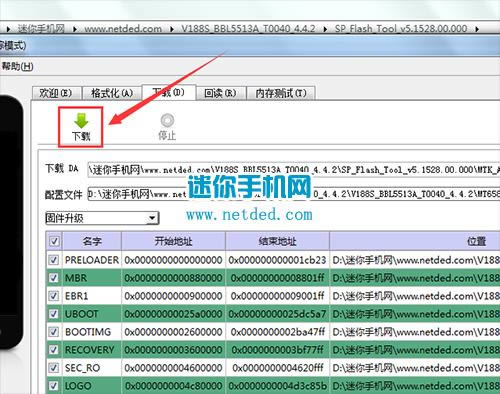Click begin address 0x0000000000900000
The image size is (500, 394).
(173, 296)
